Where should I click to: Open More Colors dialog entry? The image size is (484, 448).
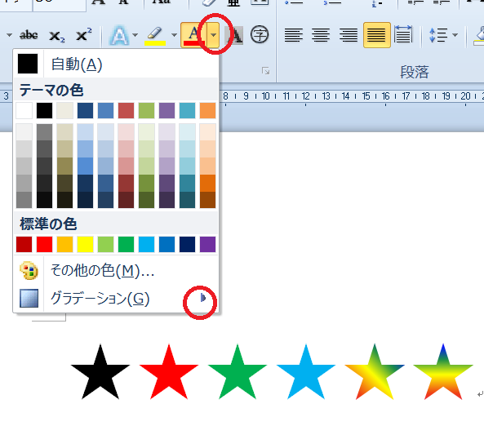[116, 271]
